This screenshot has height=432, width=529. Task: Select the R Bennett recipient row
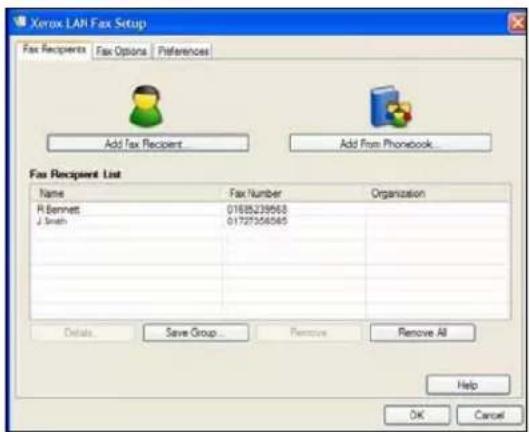(x=270, y=210)
